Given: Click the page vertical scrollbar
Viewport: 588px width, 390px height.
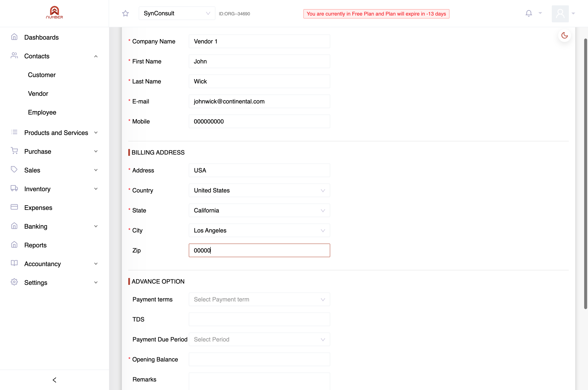Looking at the screenshot, I should pos(585,174).
